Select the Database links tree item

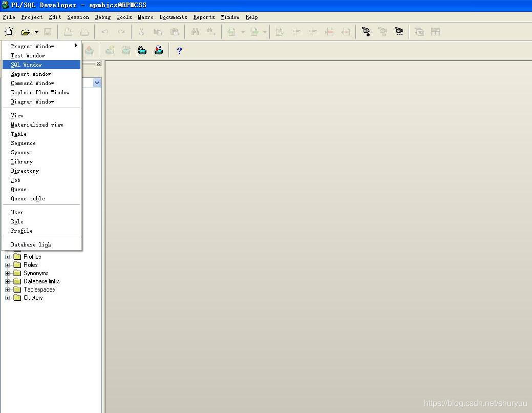[41, 281]
